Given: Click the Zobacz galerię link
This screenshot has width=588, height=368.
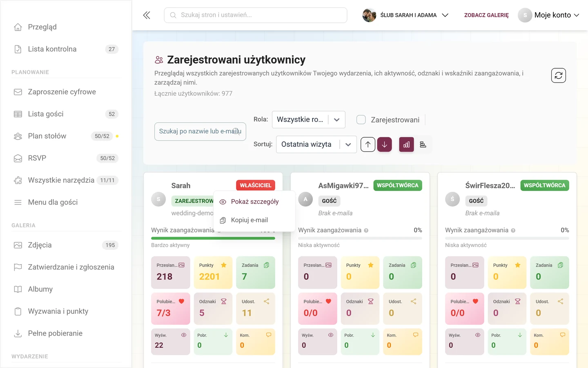Looking at the screenshot, I should [x=486, y=15].
